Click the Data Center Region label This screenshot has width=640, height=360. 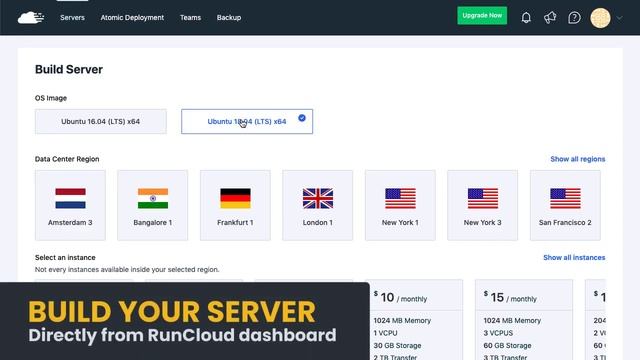(67, 159)
